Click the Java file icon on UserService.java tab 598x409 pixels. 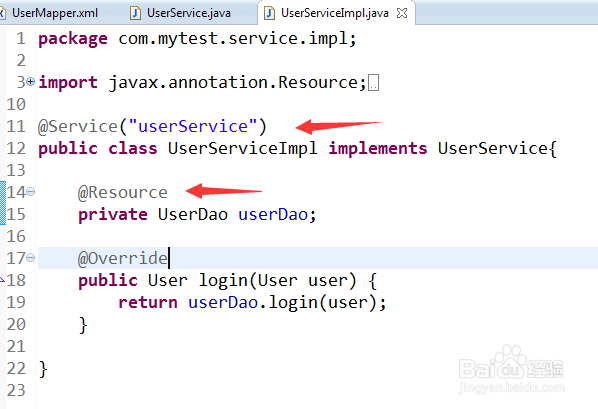click(135, 13)
